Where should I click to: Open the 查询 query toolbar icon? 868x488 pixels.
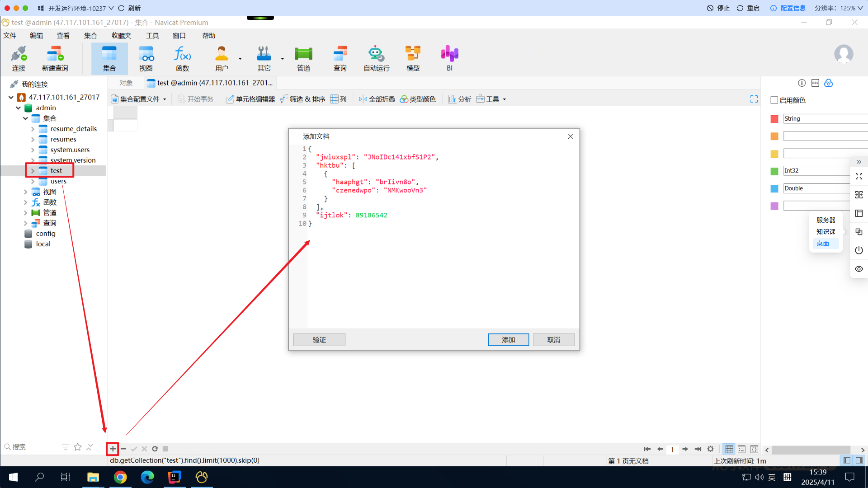coord(340,59)
